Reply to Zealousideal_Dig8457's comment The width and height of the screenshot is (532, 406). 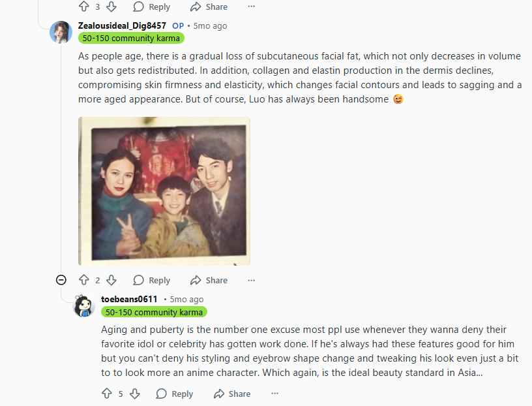tap(152, 280)
